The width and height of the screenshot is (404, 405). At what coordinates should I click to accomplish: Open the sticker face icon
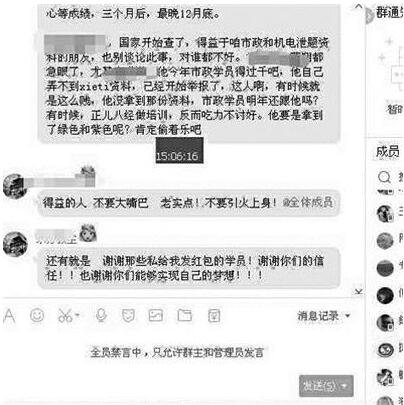(128, 315)
